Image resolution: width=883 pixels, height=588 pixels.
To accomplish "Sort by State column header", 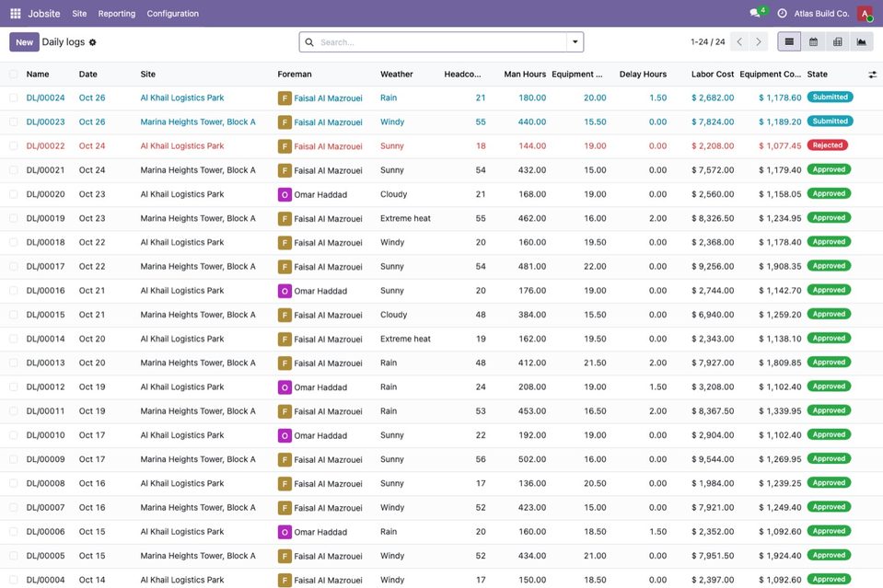I will (817, 75).
